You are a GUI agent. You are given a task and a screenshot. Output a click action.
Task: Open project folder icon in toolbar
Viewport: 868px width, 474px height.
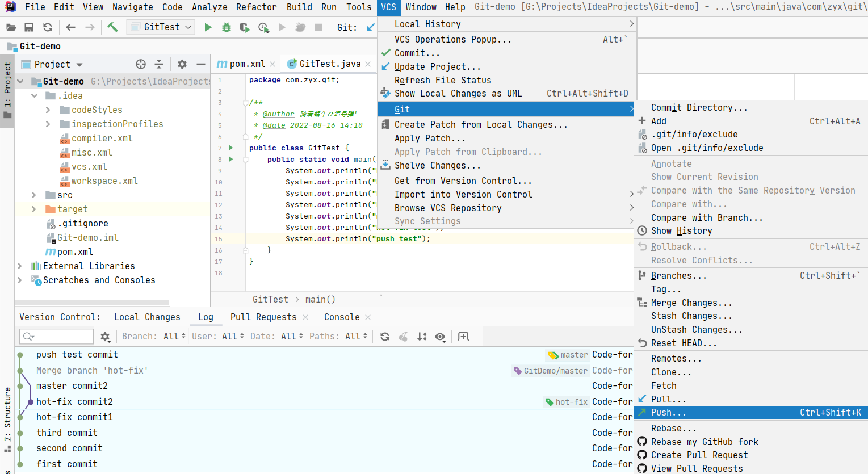click(x=11, y=27)
